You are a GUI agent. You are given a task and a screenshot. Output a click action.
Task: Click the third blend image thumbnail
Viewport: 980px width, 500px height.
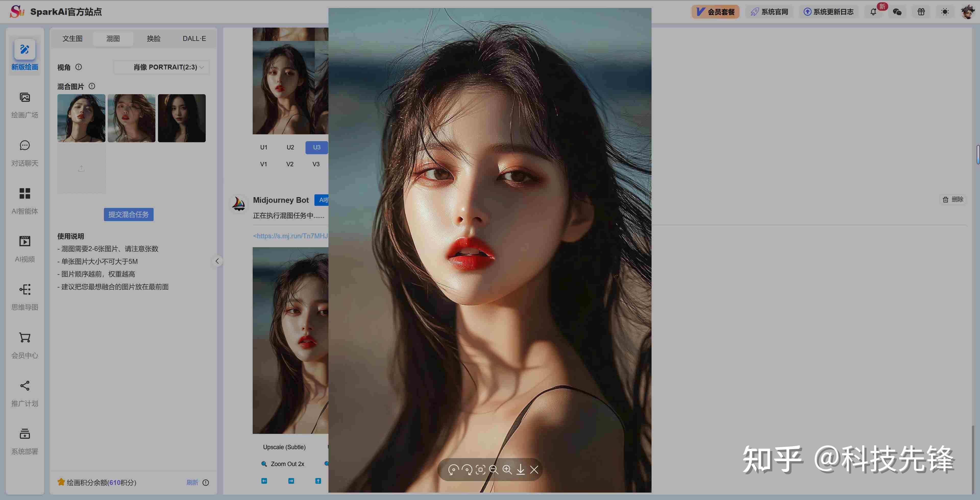click(181, 118)
